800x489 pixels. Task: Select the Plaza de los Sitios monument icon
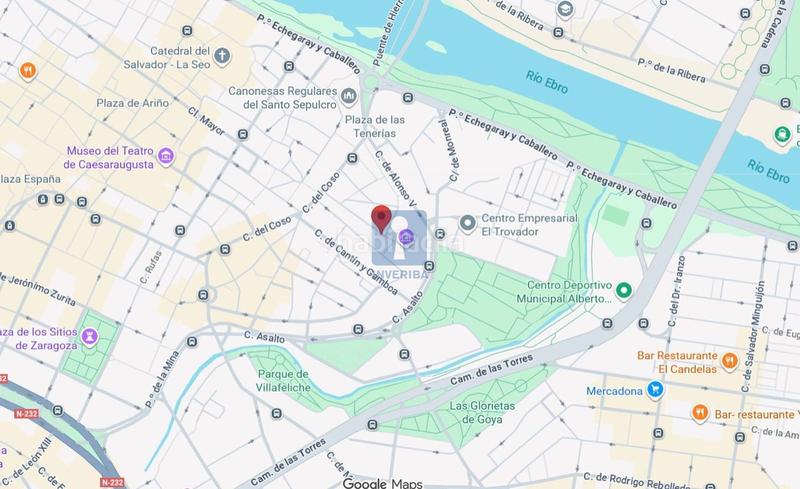[x=90, y=337]
